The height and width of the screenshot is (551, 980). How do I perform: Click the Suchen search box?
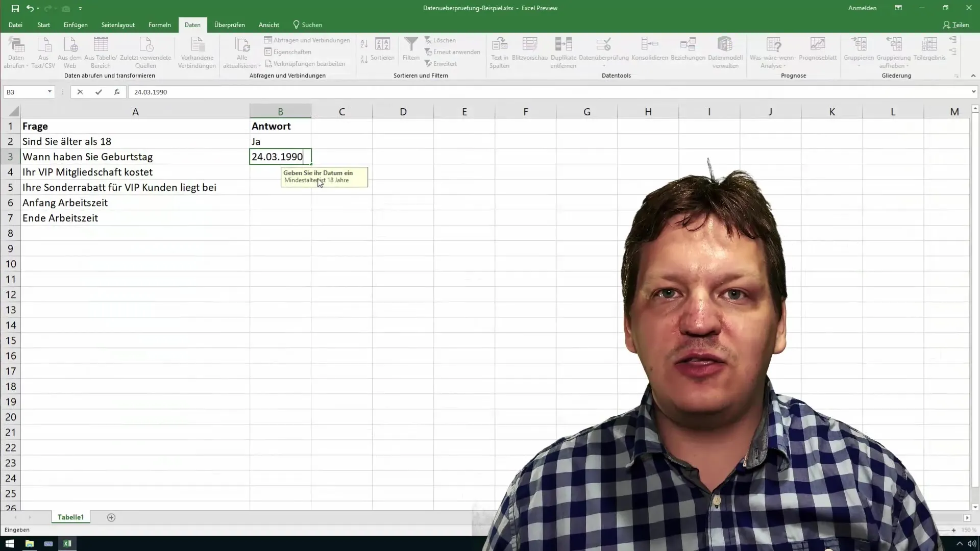pos(308,24)
